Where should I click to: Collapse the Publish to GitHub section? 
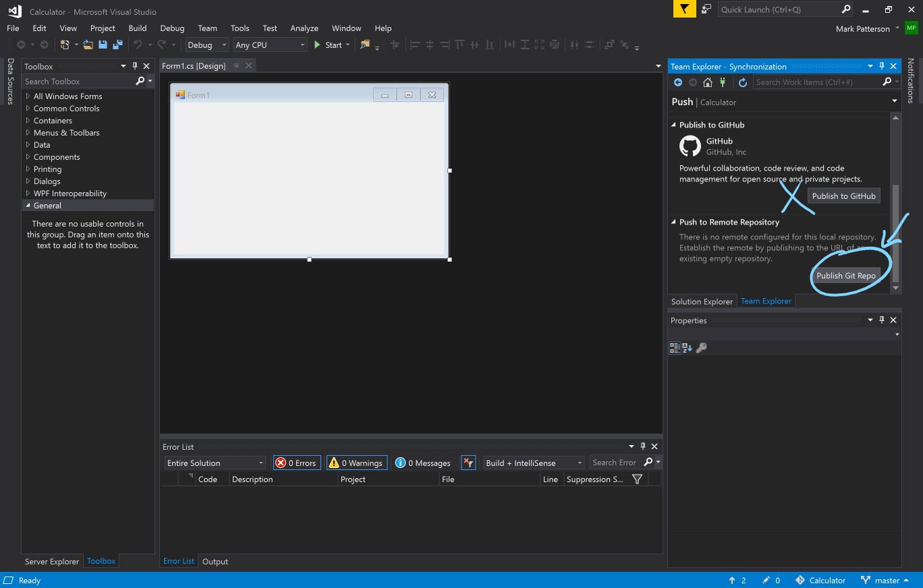[673, 125]
